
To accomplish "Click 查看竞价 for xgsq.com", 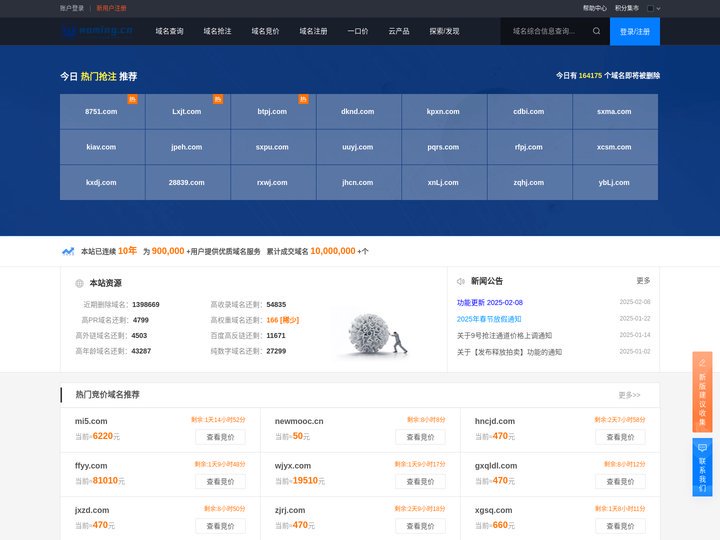I will pyautogui.click(x=620, y=526).
